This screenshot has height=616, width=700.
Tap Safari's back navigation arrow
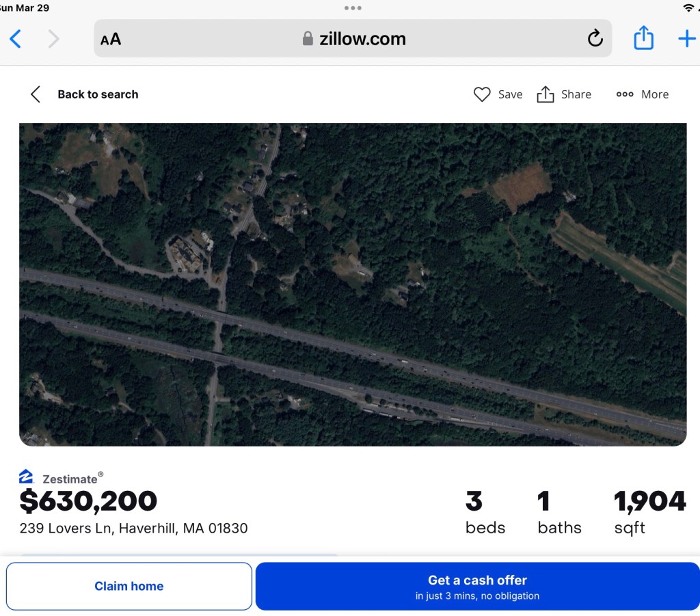tap(16, 39)
